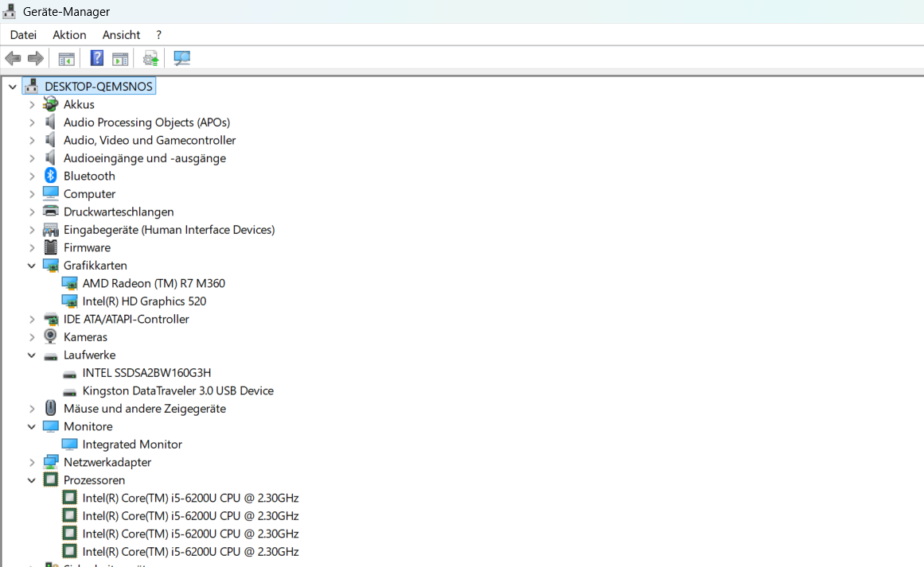Collapse the Prozessoren category
Viewport: 924px width, 567px height.
31,480
